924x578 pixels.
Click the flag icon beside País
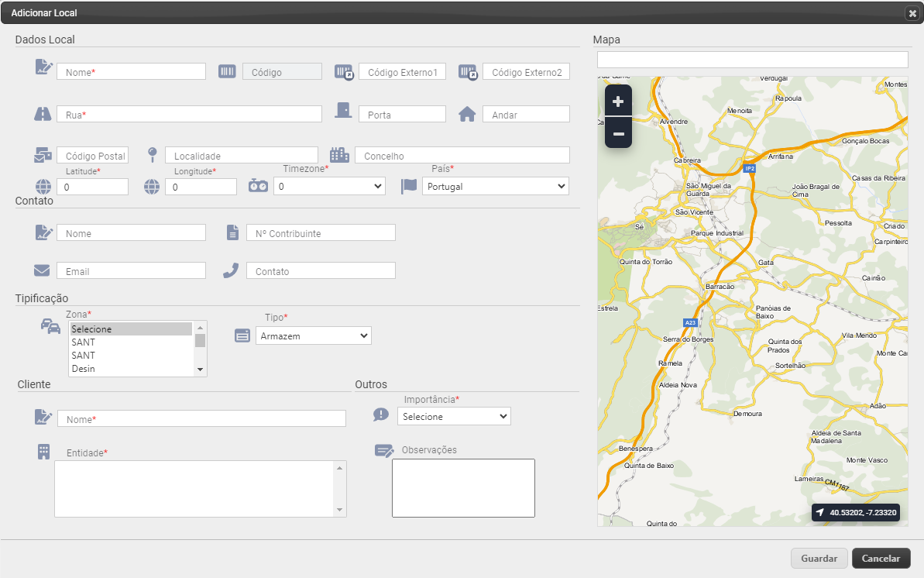tap(409, 187)
